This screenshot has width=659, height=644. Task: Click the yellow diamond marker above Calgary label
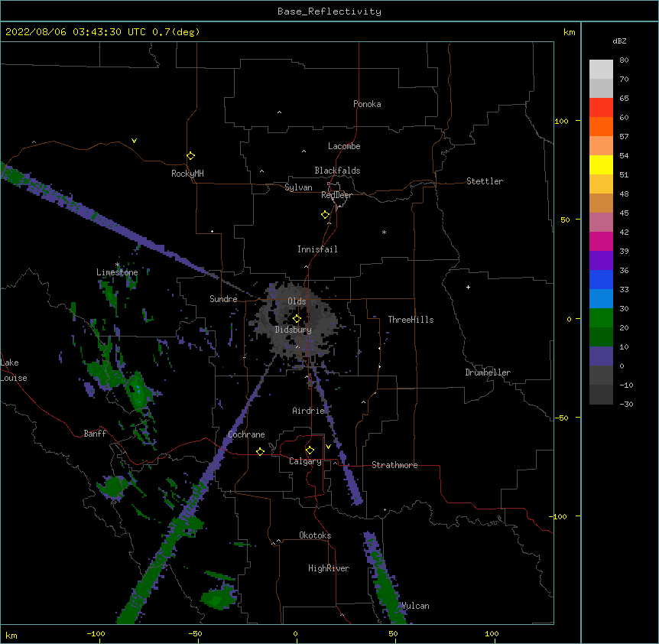click(x=310, y=450)
